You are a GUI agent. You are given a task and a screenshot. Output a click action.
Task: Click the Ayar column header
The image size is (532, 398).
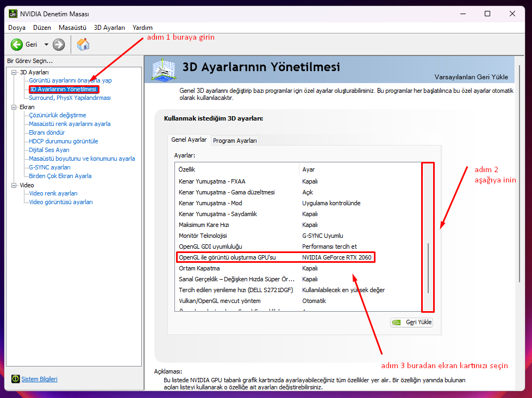[x=360, y=169]
